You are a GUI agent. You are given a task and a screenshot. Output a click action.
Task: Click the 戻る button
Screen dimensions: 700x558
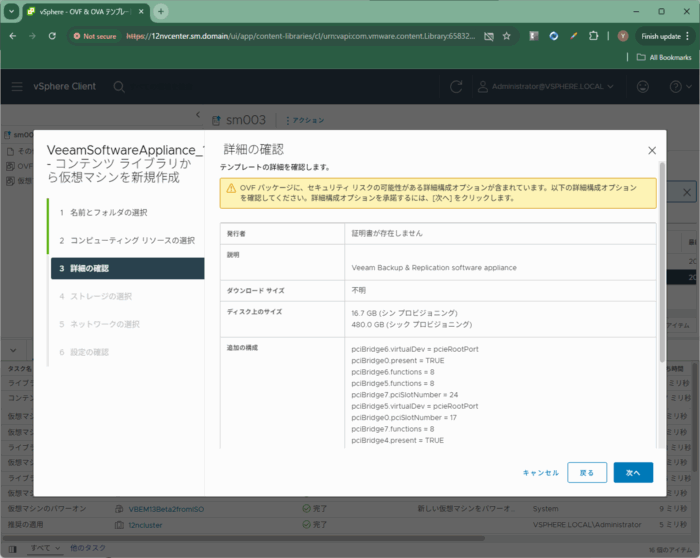point(587,473)
